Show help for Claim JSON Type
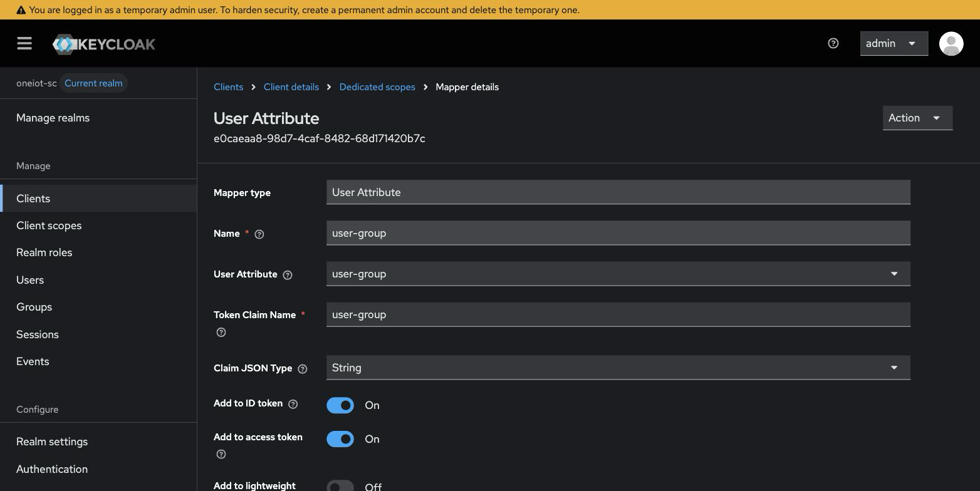Image resolution: width=980 pixels, height=491 pixels. [x=303, y=369]
